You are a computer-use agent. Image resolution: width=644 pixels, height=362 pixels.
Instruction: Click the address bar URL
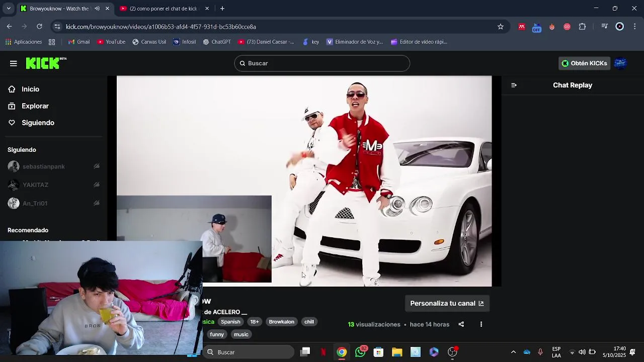coord(161,27)
